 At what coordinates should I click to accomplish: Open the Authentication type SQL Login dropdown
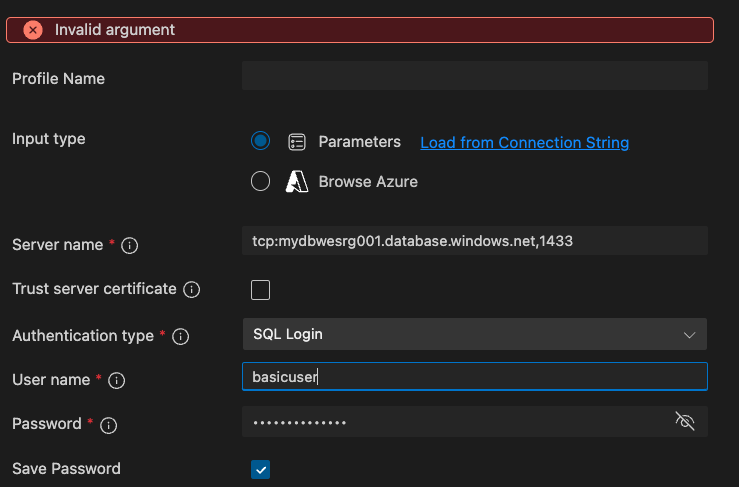click(475, 334)
